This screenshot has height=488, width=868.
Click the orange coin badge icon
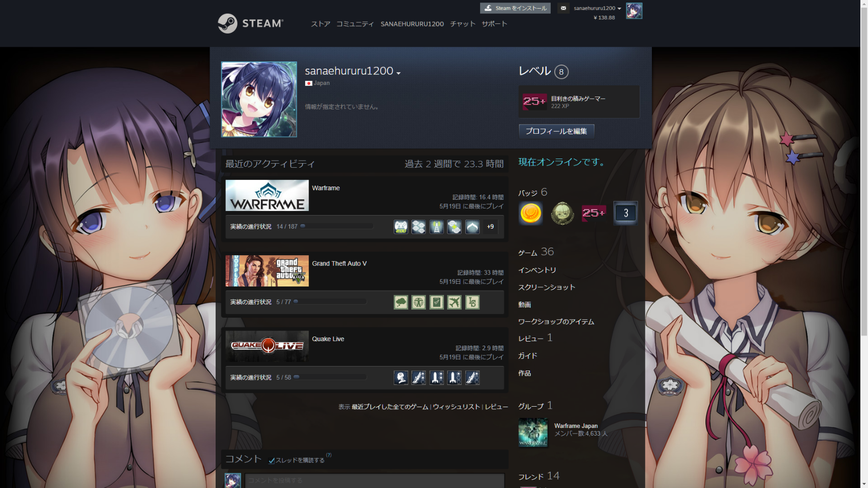click(x=530, y=213)
